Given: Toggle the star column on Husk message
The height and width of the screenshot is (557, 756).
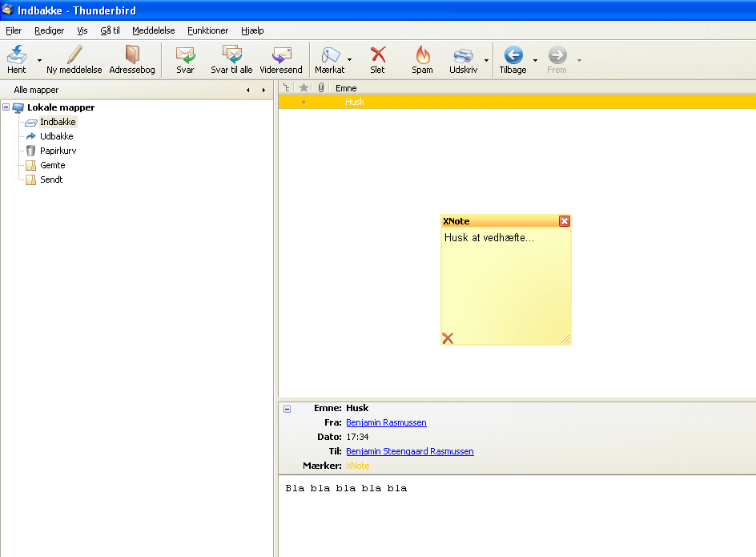Looking at the screenshot, I should click(304, 103).
